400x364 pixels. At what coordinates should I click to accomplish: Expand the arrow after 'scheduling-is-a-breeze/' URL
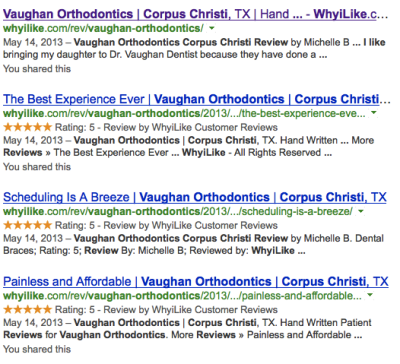tap(361, 211)
